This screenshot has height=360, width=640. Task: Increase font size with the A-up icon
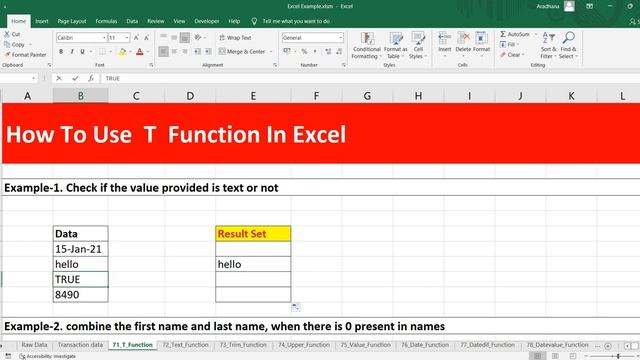136,38
